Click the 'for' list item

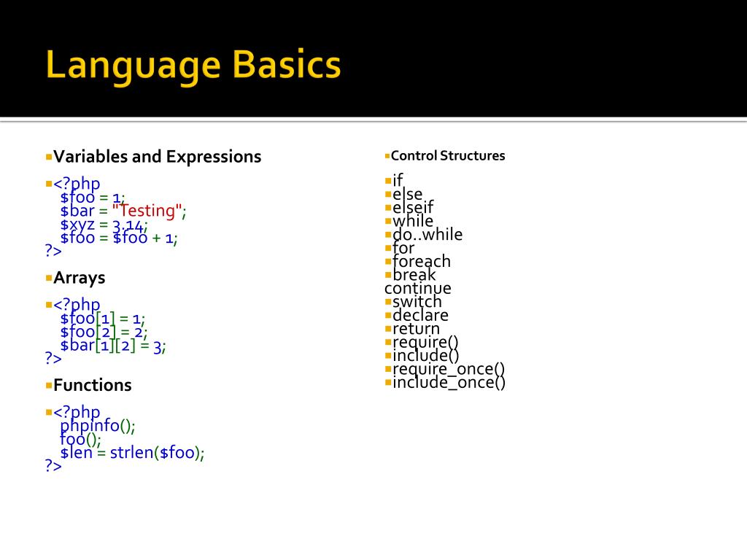pos(403,248)
